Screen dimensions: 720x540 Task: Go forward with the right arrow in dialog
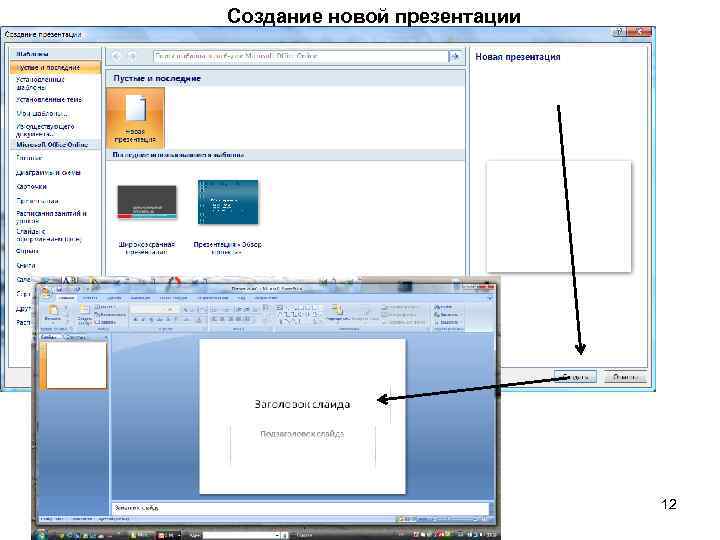point(132,56)
